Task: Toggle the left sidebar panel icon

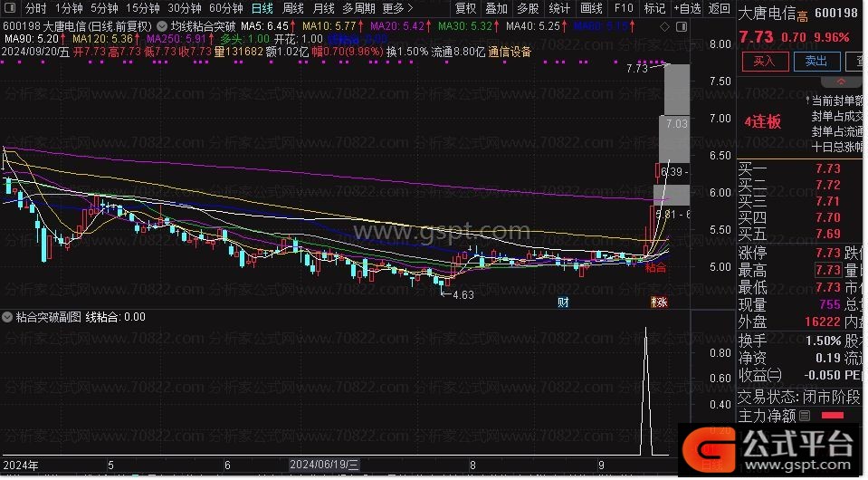Action: click(x=9, y=8)
